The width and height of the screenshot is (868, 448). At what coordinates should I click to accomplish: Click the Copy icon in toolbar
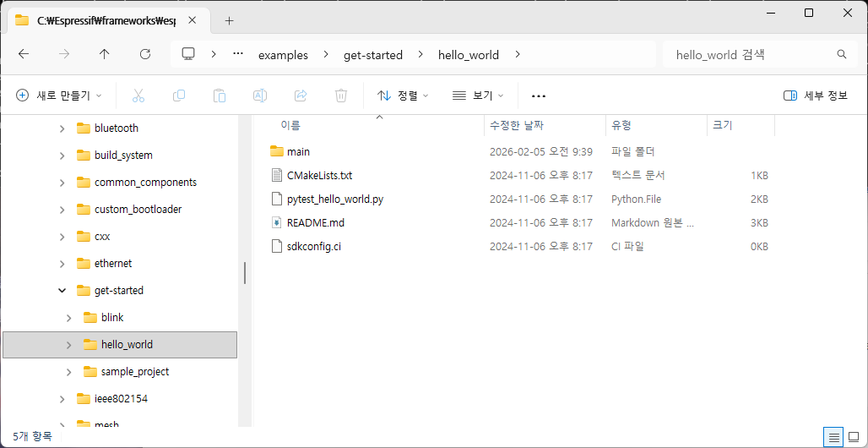(179, 96)
